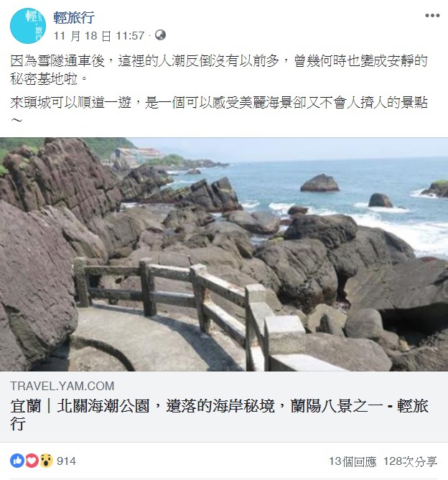Click the red Love heart reaction icon

pos(32,461)
